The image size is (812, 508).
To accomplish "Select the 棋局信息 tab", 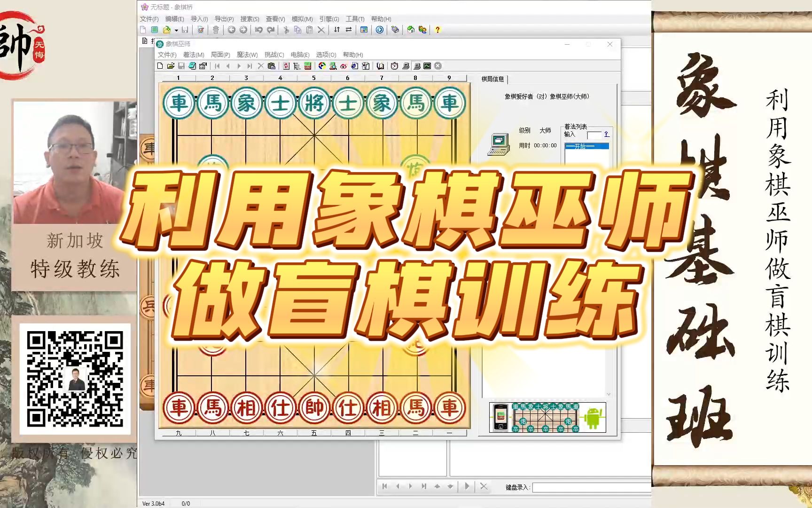I will 492,79.
